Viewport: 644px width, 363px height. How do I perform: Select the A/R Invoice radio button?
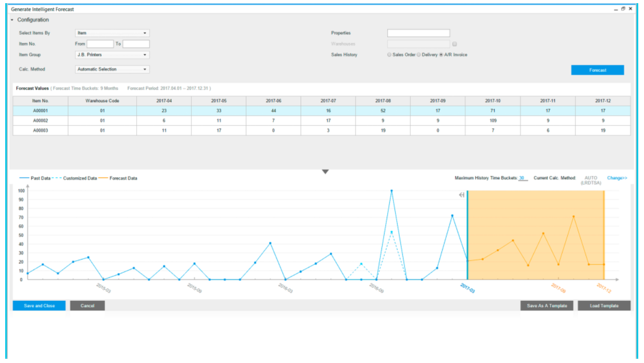(x=441, y=55)
